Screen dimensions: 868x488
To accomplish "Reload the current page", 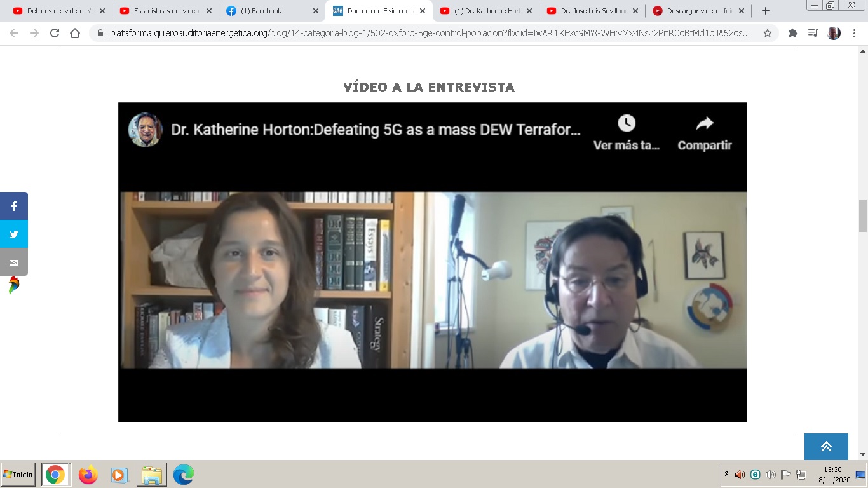I will [55, 33].
